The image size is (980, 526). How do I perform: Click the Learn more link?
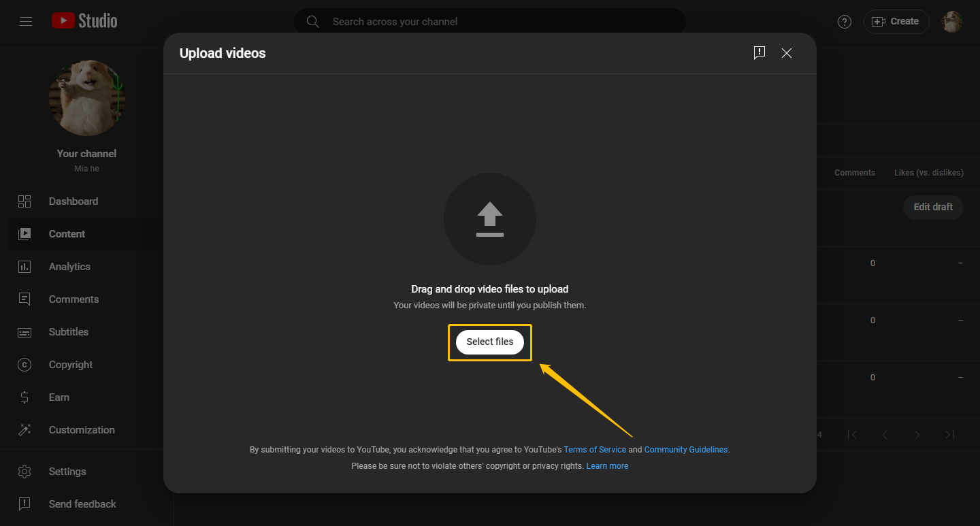(607, 466)
